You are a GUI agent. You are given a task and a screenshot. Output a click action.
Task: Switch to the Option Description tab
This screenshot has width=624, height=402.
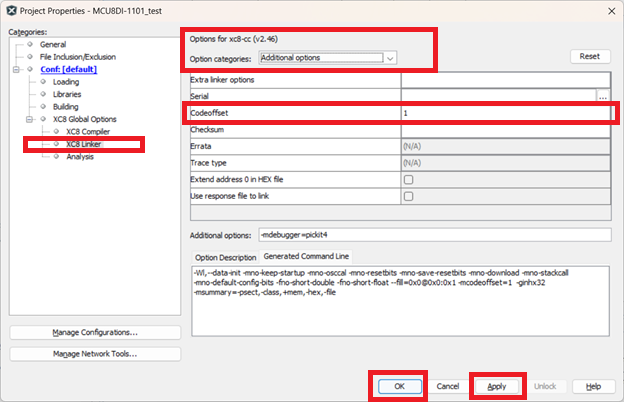(226, 256)
